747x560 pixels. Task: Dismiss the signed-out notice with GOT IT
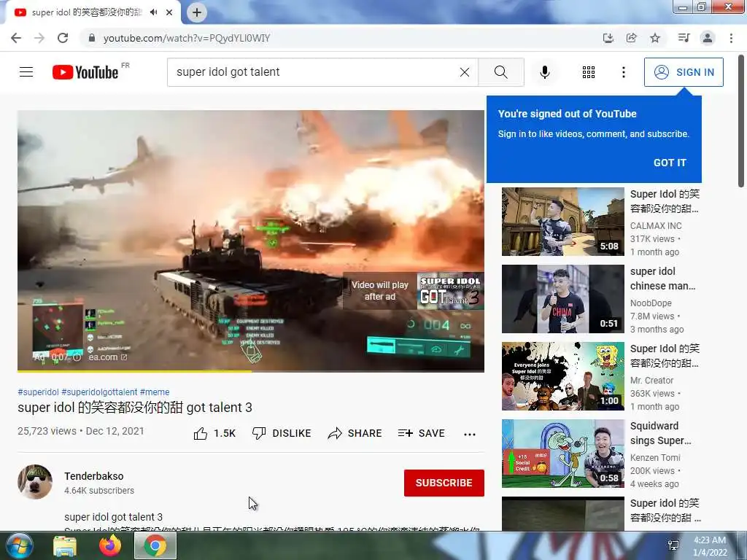670,163
